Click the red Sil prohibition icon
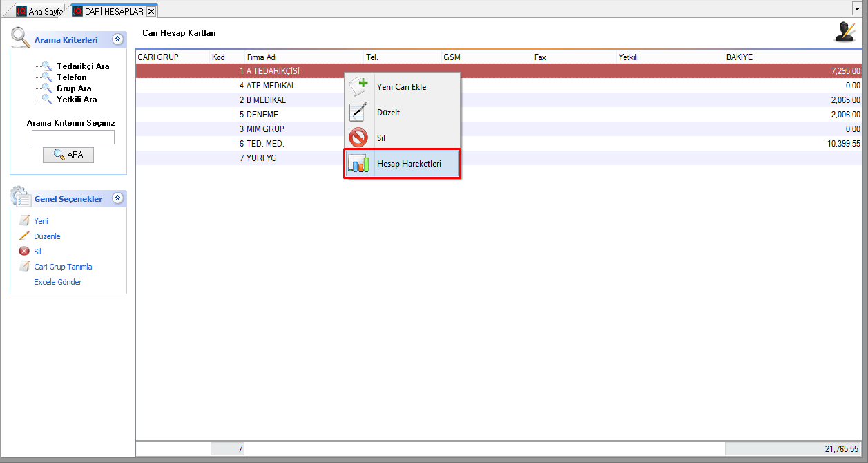This screenshot has width=868, height=463. [358, 138]
